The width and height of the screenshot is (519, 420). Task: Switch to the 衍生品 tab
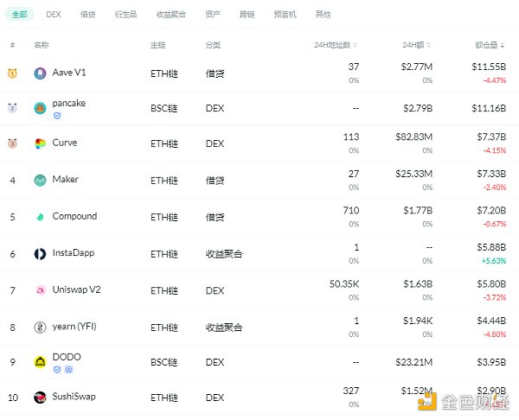[x=125, y=14]
